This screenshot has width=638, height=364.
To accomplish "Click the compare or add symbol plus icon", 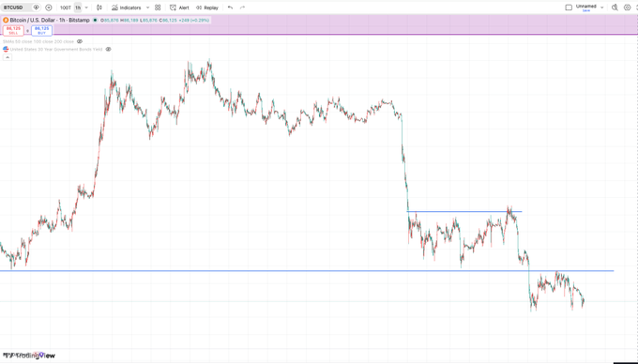I will [49, 8].
